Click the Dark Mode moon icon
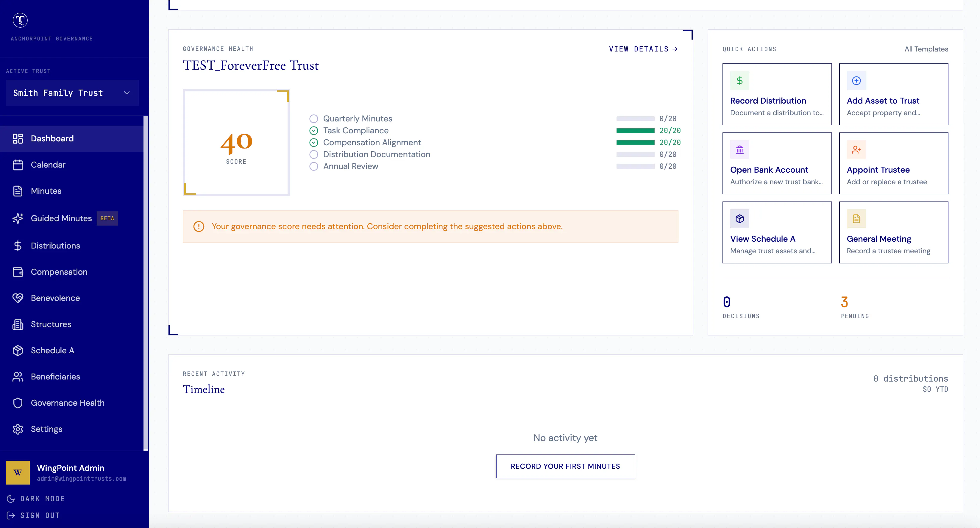Screen dimensions: 980x528 pos(11,499)
